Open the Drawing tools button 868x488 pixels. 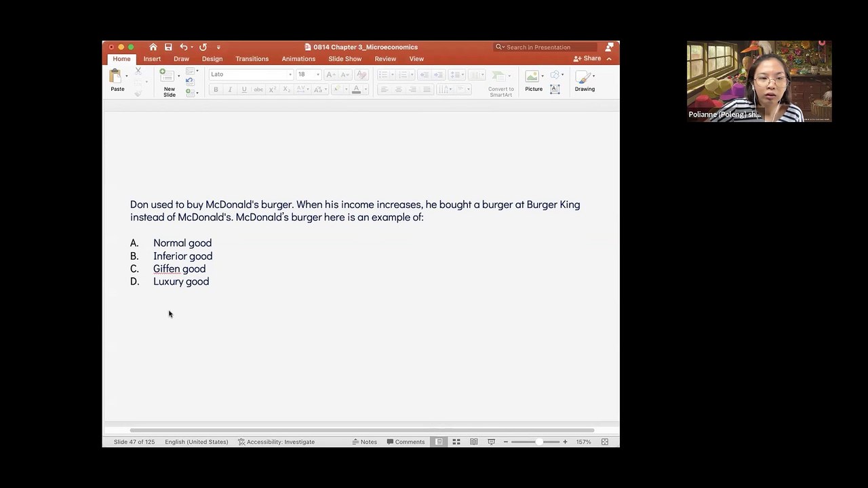[x=585, y=81]
